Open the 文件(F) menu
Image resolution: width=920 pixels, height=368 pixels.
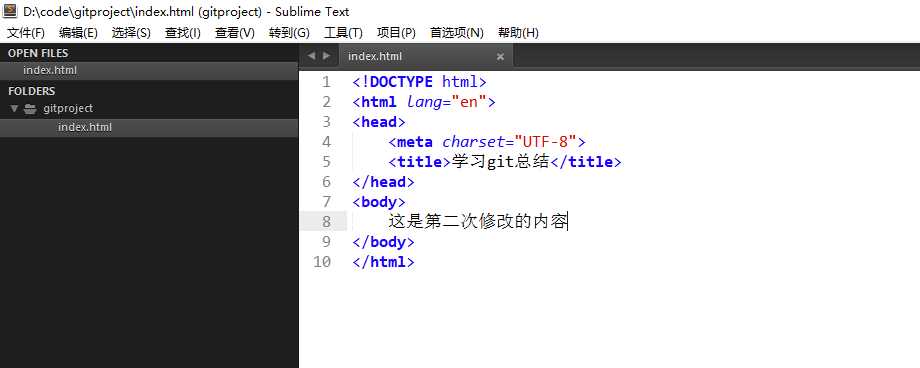point(25,33)
